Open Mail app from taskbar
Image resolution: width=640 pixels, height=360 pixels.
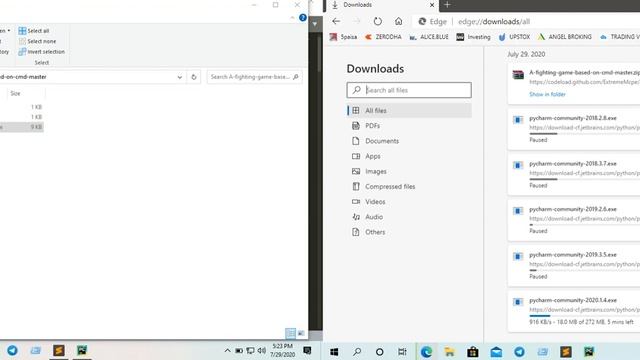tap(496, 352)
